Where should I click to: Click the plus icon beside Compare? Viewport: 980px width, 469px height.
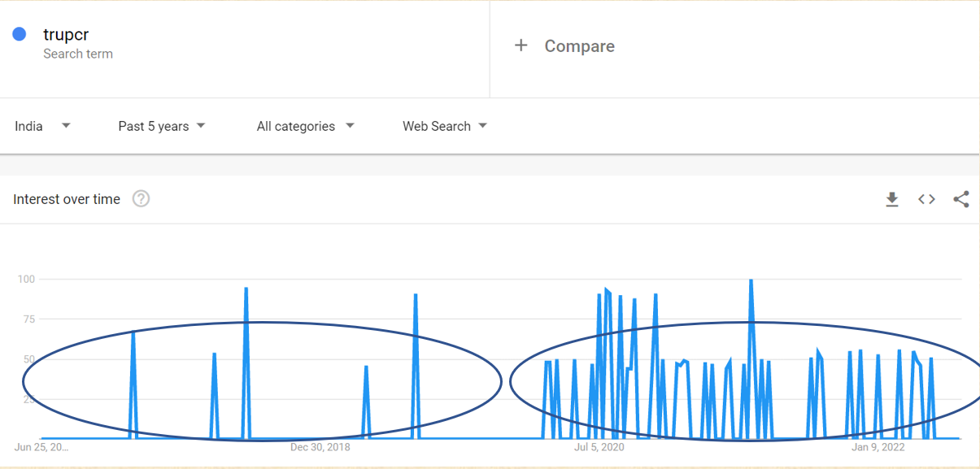coord(521,46)
